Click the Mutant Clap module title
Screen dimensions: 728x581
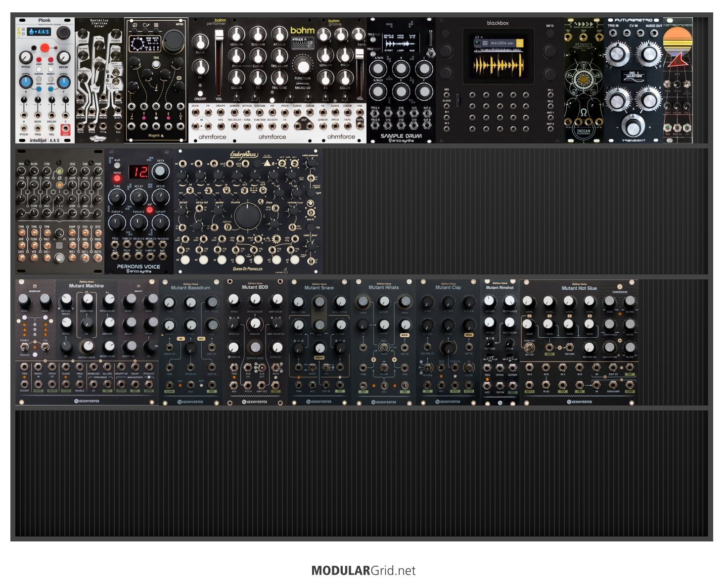click(x=448, y=287)
